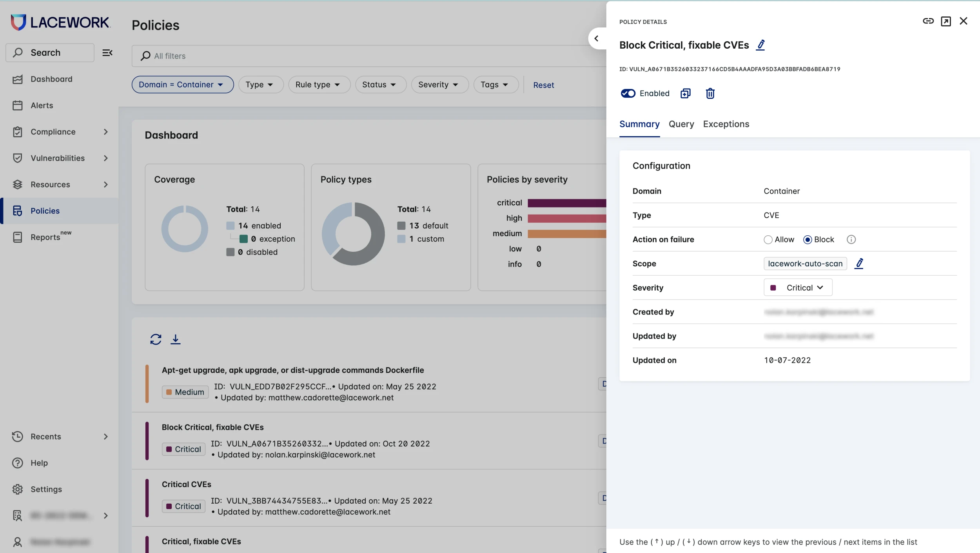Edit scope using pencil icon beside lacework-auto-scan
Image resolution: width=980 pixels, height=553 pixels.
pyautogui.click(x=859, y=264)
